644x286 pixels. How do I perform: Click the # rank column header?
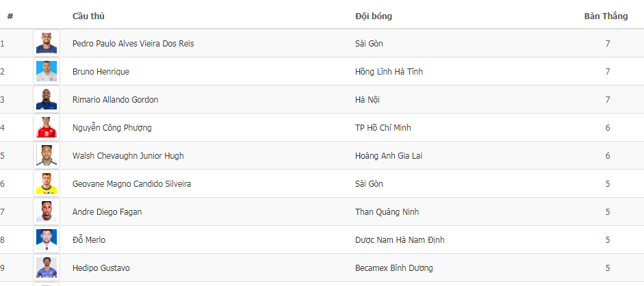coord(10,16)
